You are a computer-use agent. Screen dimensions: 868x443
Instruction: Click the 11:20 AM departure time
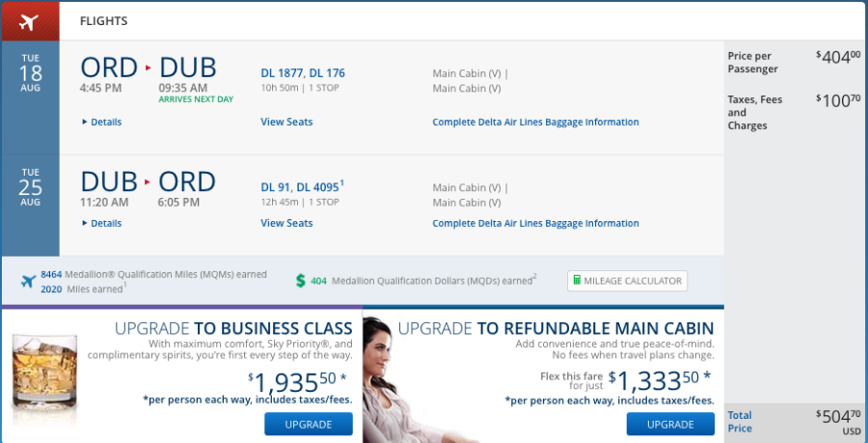(104, 202)
